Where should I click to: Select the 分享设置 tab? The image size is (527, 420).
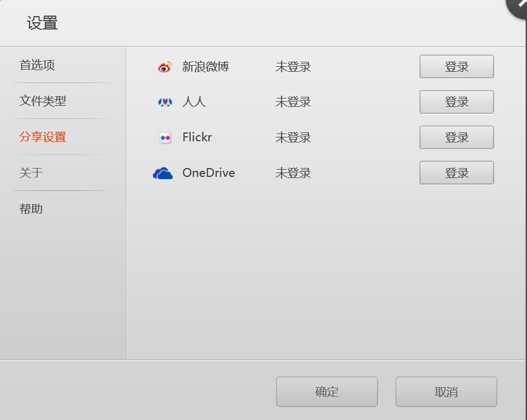coord(43,137)
